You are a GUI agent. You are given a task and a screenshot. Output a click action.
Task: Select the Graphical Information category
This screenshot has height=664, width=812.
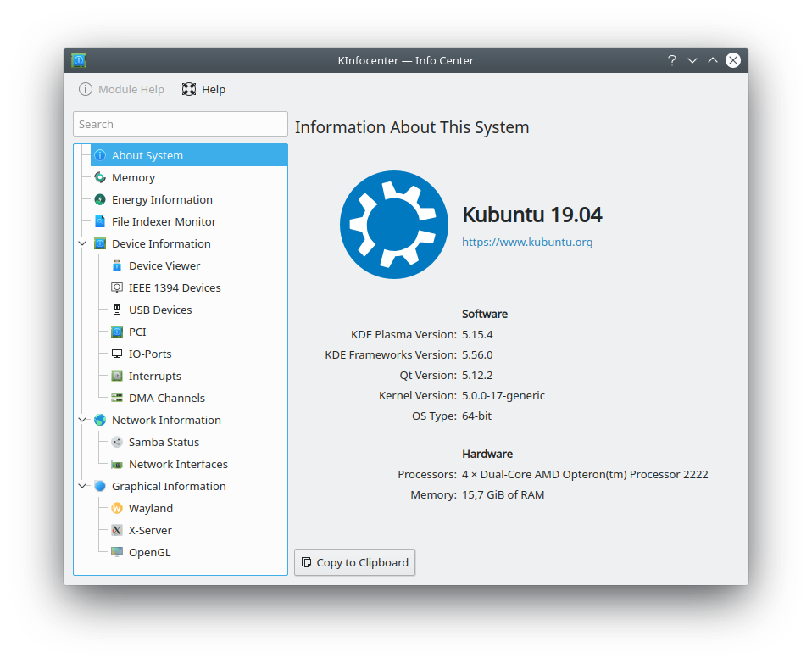189,487
